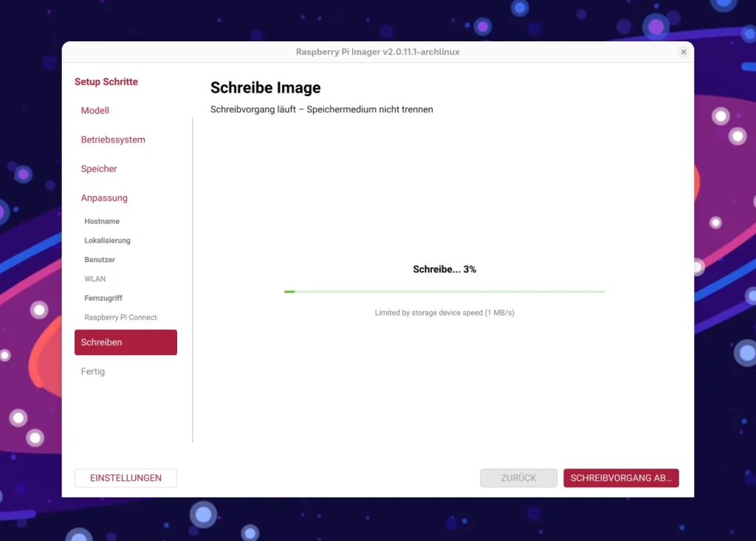Viewport: 756px width, 541px height.
Task: Cancel writing with SCHREIBVORGANG AB... button
Action: (621, 478)
